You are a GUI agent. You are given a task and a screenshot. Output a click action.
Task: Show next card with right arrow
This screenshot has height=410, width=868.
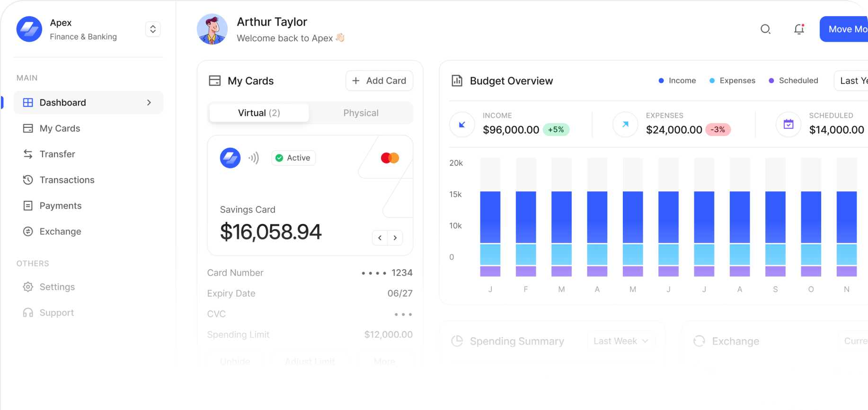click(x=395, y=238)
